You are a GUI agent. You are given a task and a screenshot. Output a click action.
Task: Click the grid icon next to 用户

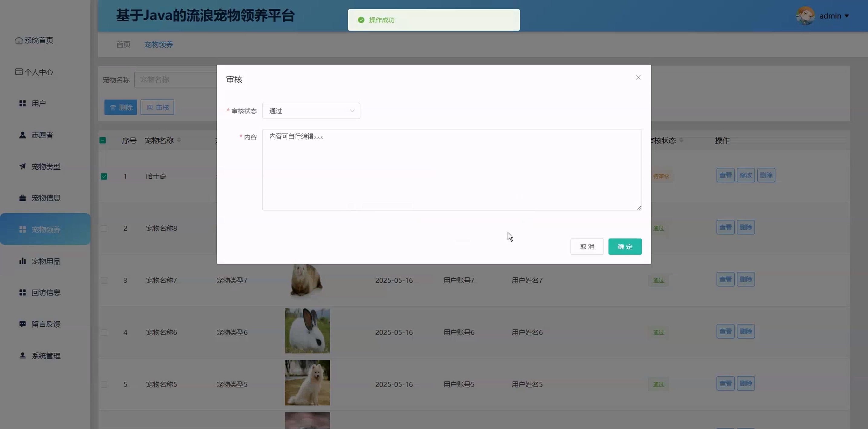[x=23, y=103]
